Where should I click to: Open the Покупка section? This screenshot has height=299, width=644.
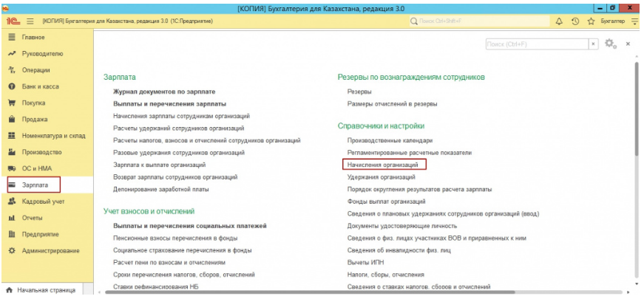point(34,103)
